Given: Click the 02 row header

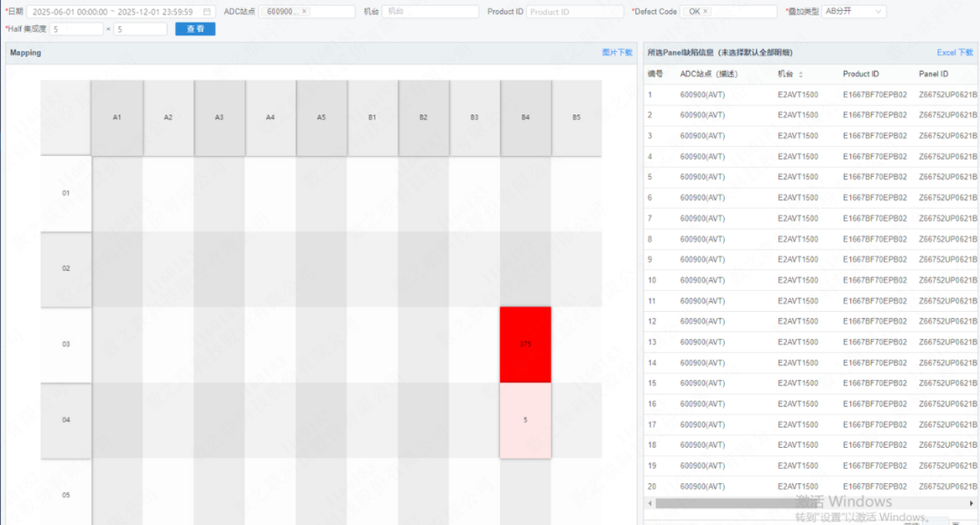Looking at the screenshot, I should coord(65,269).
